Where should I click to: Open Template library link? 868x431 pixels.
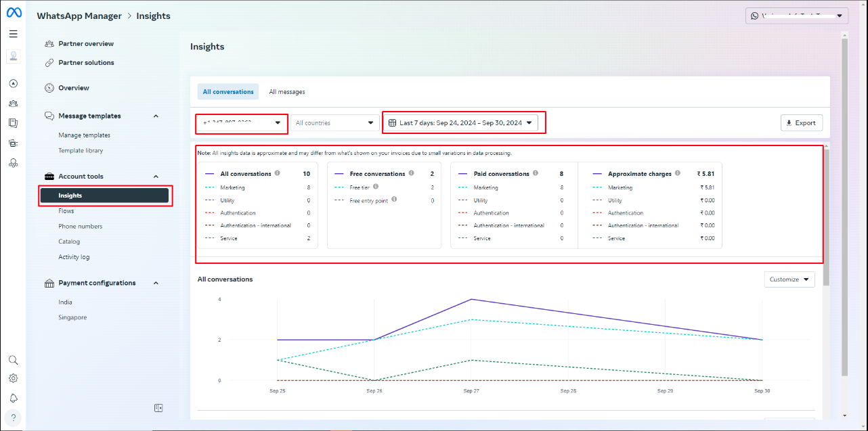[x=81, y=151]
